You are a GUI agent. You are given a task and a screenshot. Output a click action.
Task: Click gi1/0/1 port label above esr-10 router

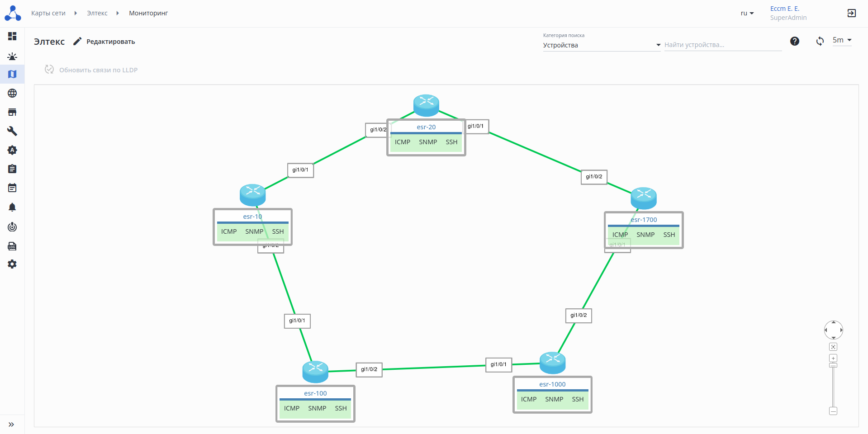click(x=300, y=170)
